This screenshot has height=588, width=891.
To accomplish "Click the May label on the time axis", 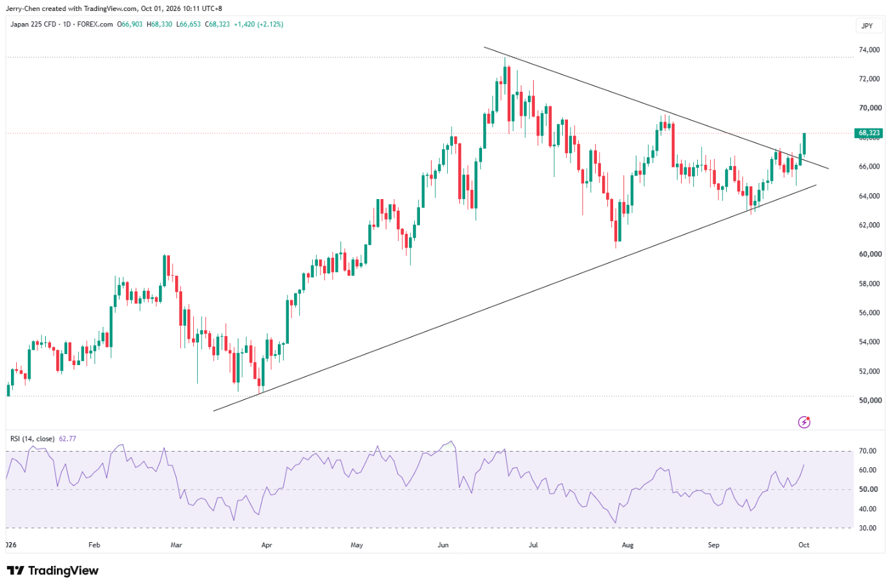I will (x=357, y=545).
